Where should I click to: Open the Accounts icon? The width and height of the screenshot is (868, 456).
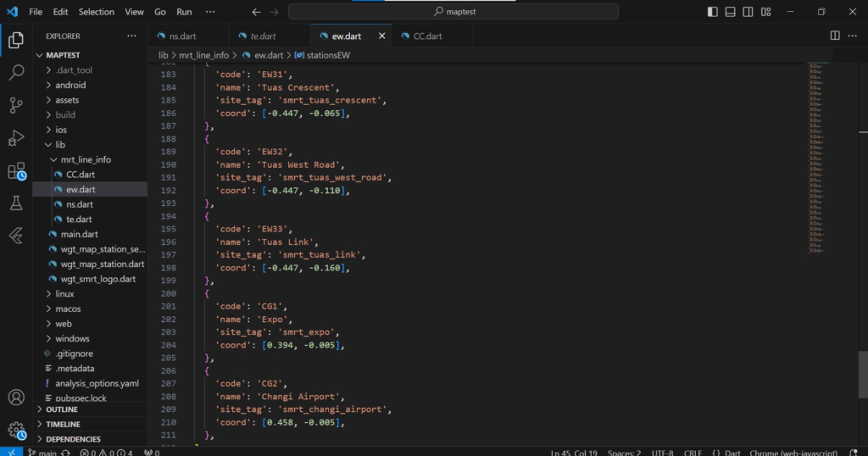[x=16, y=398]
